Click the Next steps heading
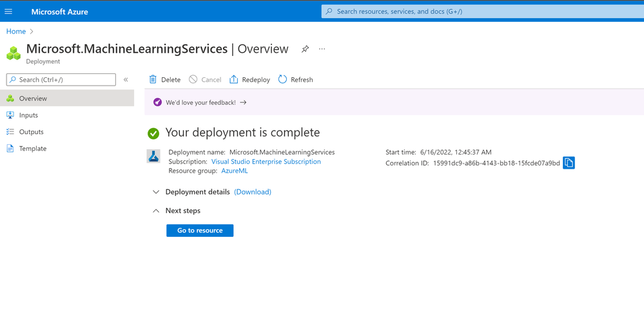This screenshot has height=311, width=644. coord(183,211)
